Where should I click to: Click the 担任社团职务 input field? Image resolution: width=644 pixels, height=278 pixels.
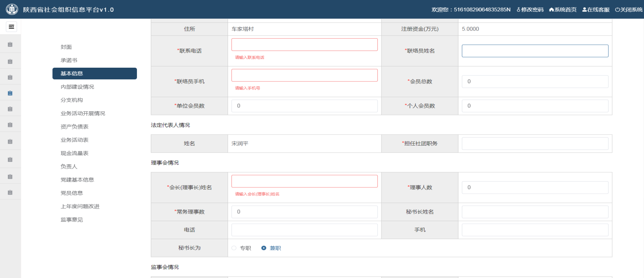pyautogui.click(x=535, y=144)
